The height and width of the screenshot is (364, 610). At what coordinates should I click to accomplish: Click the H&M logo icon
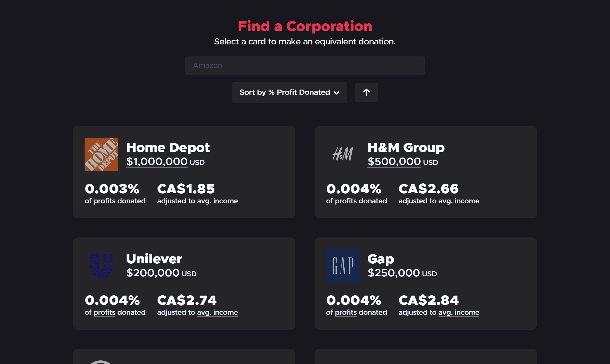click(343, 154)
